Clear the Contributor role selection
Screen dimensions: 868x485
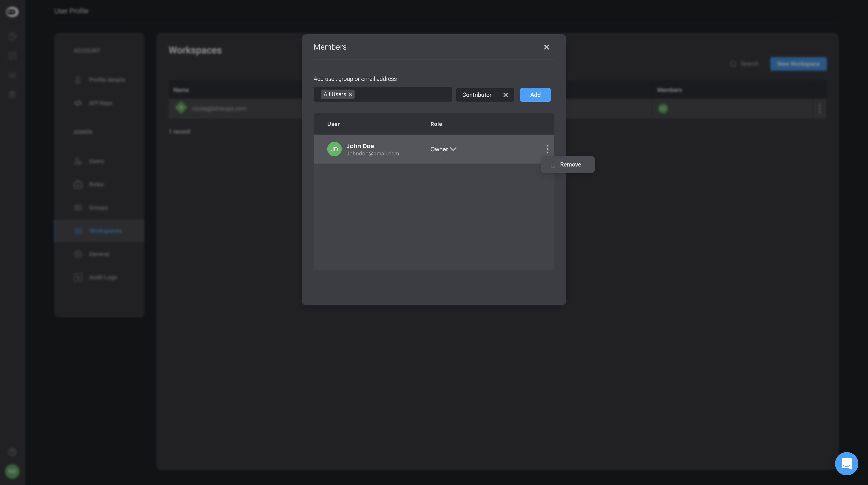point(505,95)
